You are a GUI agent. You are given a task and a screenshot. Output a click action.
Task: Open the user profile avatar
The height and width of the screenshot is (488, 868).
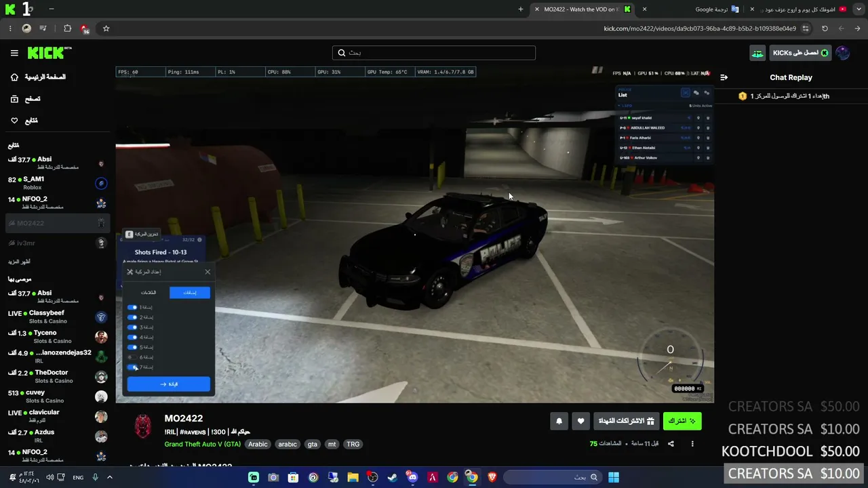coord(843,53)
